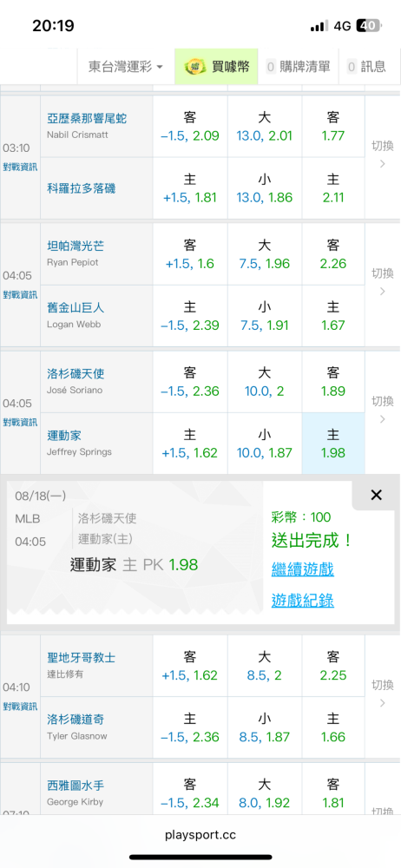Click 繼續遊戲 link

point(302,569)
